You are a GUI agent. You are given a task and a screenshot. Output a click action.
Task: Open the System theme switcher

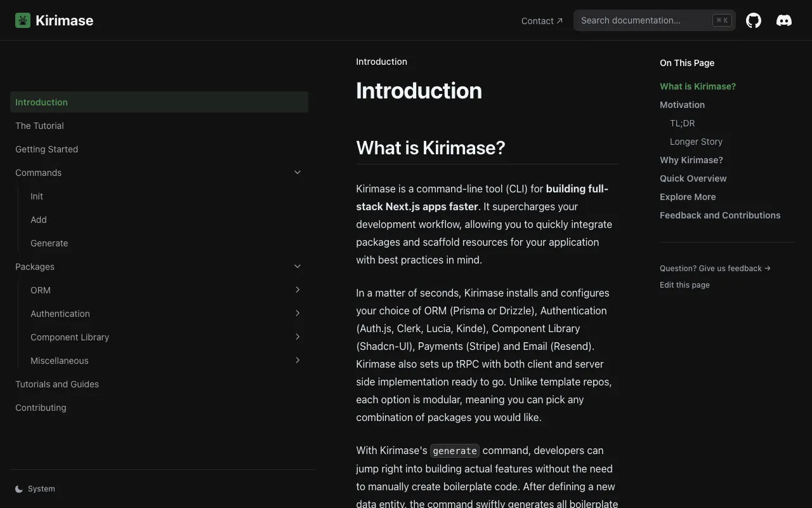coord(35,489)
